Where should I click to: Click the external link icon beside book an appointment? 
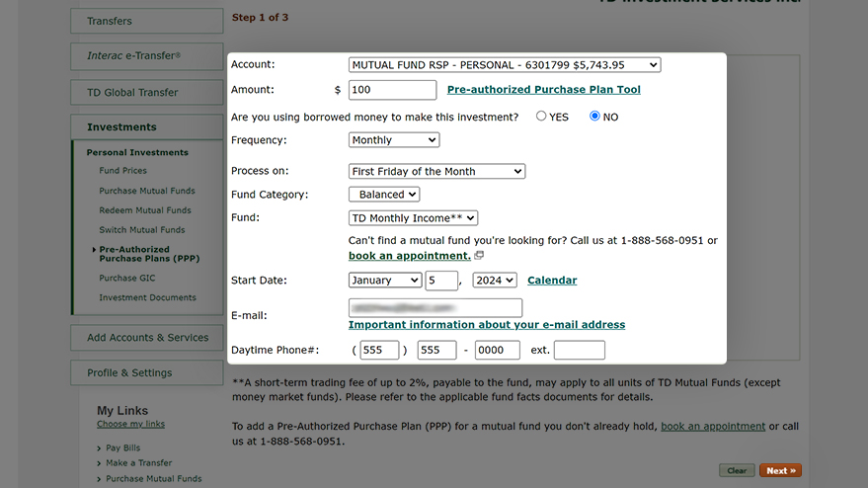coord(479,255)
